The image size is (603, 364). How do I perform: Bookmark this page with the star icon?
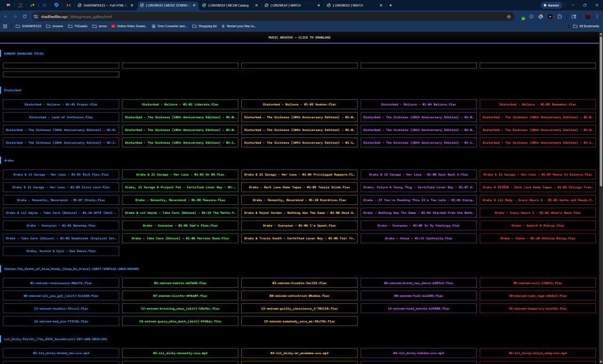click(x=509, y=16)
